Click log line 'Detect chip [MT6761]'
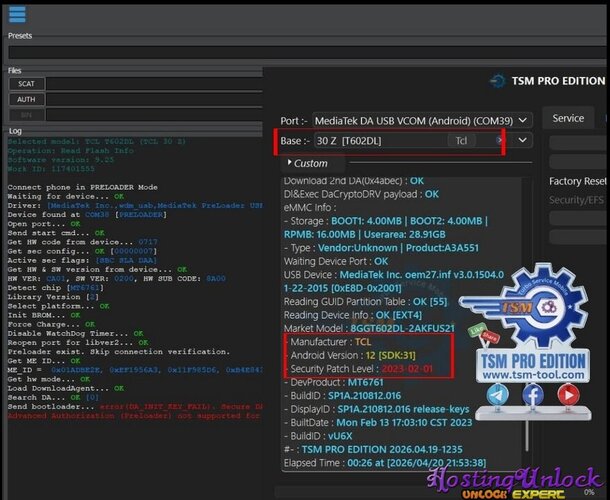Viewport: 610px width, 500px height. tap(56, 288)
